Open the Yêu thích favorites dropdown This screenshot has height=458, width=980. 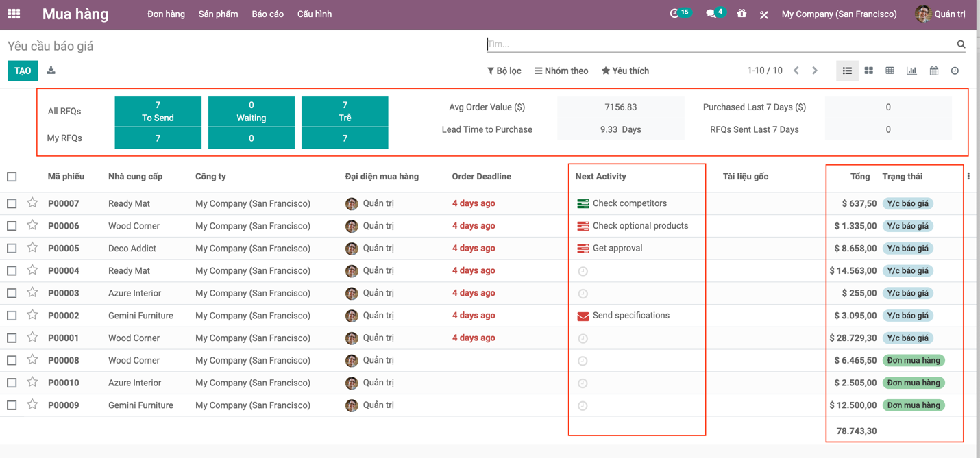click(625, 71)
